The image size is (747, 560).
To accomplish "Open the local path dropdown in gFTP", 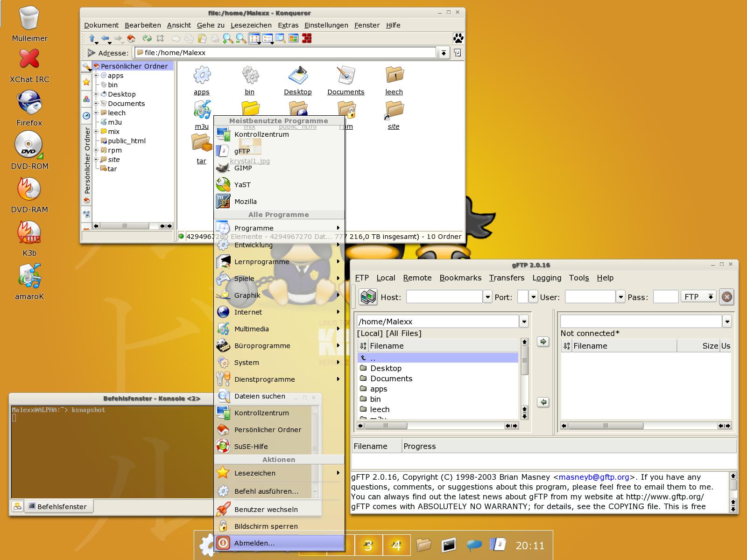I will [x=524, y=322].
